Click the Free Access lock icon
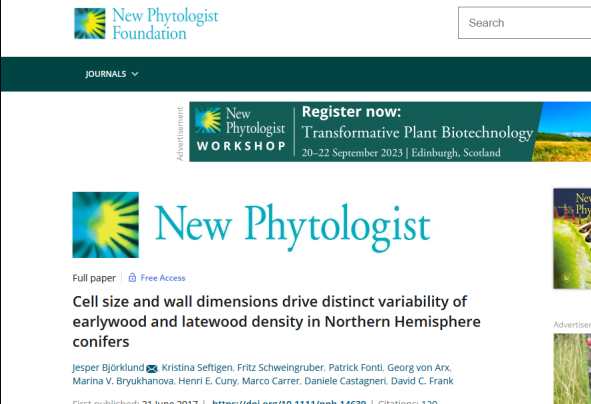 pyautogui.click(x=132, y=278)
